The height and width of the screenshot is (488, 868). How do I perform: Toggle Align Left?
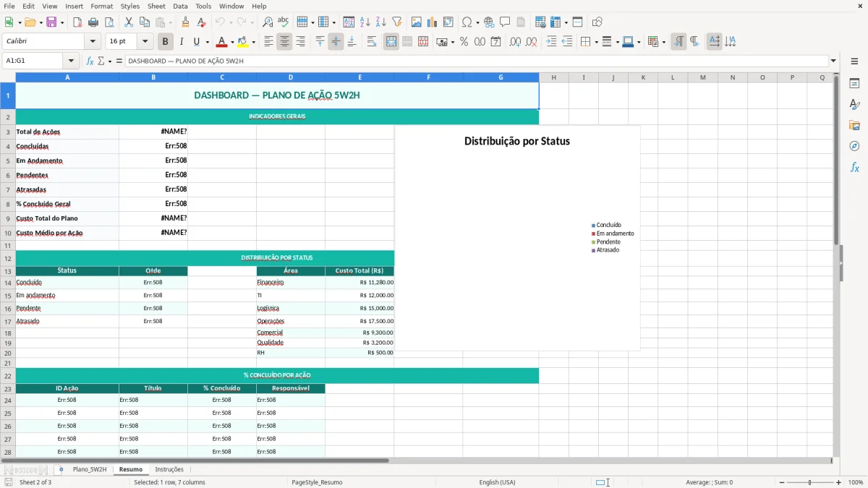(268, 42)
